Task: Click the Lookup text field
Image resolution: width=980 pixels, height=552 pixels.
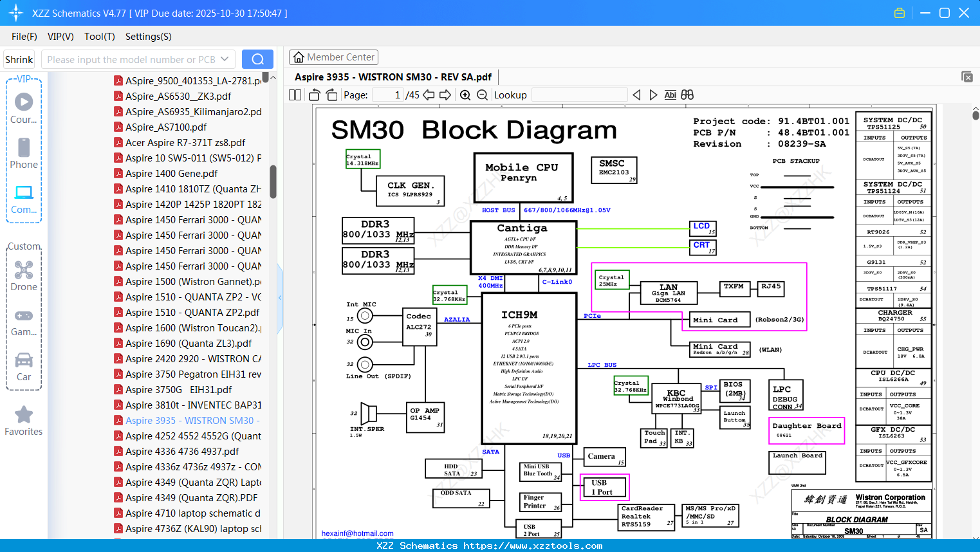Action: (x=580, y=95)
